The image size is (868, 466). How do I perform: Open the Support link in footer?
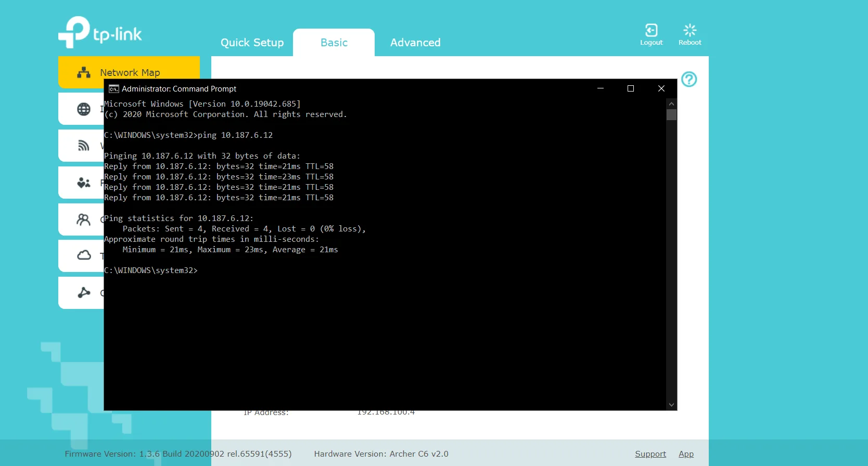pyautogui.click(x=650, y=454)
